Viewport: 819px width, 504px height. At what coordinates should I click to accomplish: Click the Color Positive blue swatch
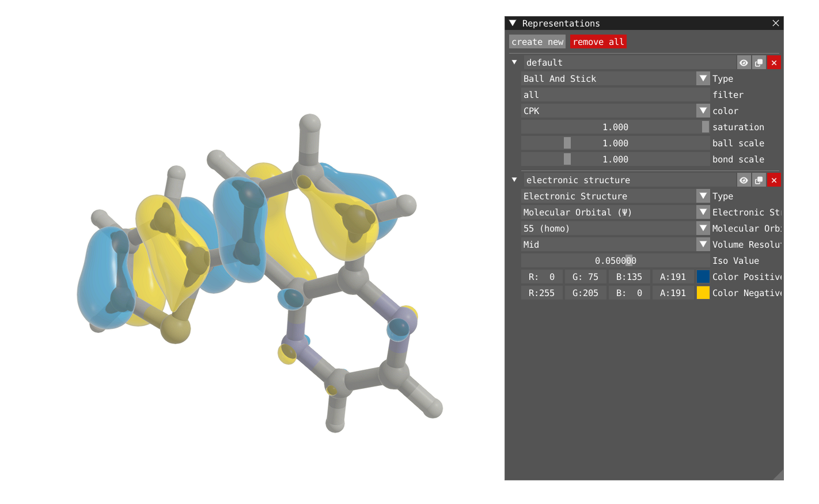pyautogui.click(x=703, y=276)
